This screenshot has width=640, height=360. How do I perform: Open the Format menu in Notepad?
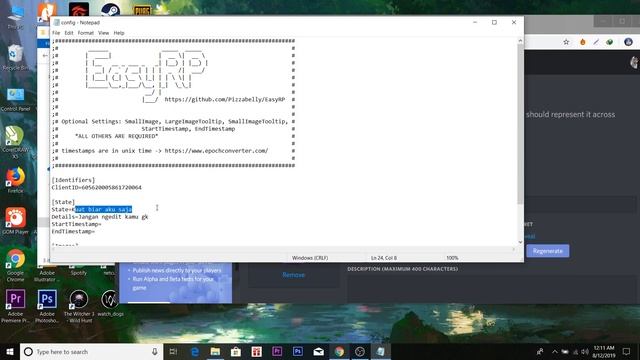pyautogui.click(x=85, y=33)
